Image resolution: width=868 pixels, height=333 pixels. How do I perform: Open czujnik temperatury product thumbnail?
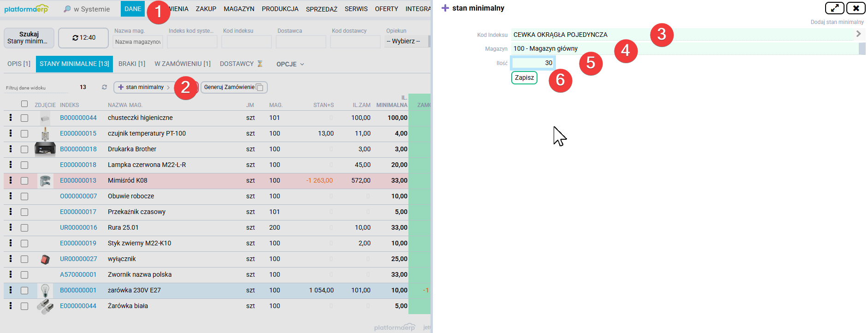click(x=45, y=133)
